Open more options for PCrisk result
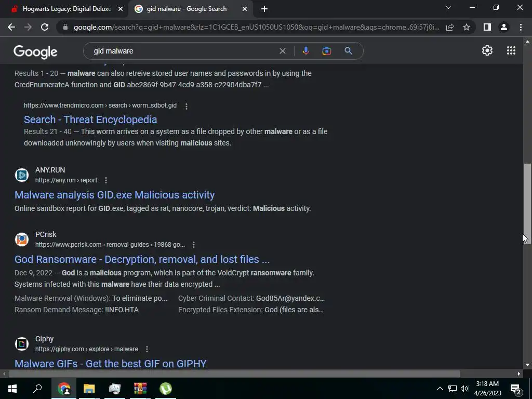532x399 pixels. pyautogui.click(x=193, y=245)
